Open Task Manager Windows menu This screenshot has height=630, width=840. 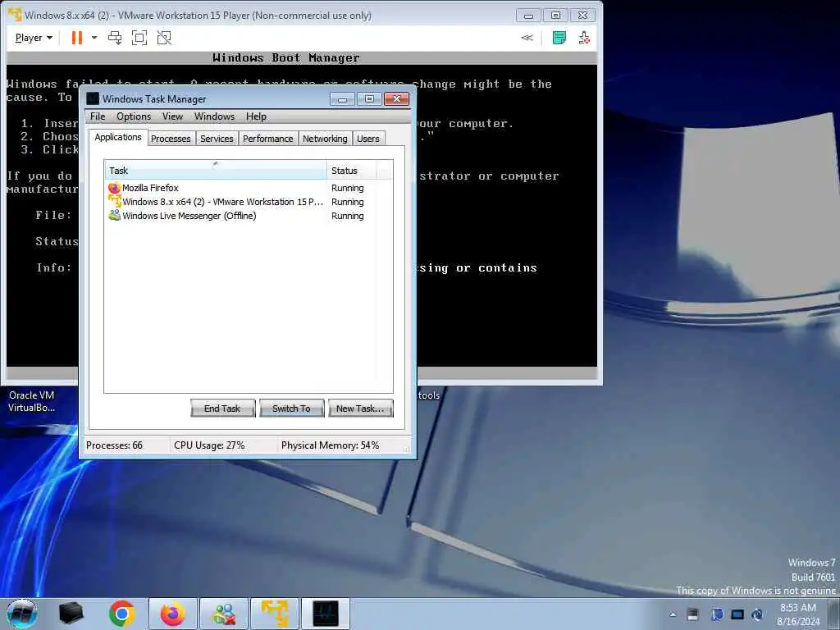[214, 116]
